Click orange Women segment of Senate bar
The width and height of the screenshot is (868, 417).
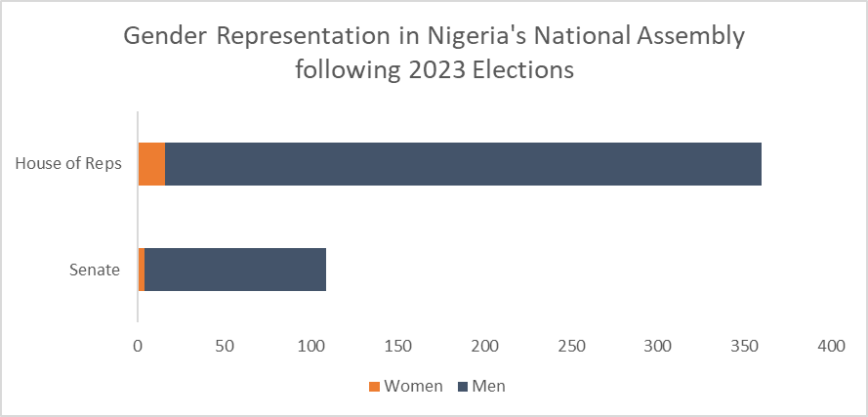142,270
